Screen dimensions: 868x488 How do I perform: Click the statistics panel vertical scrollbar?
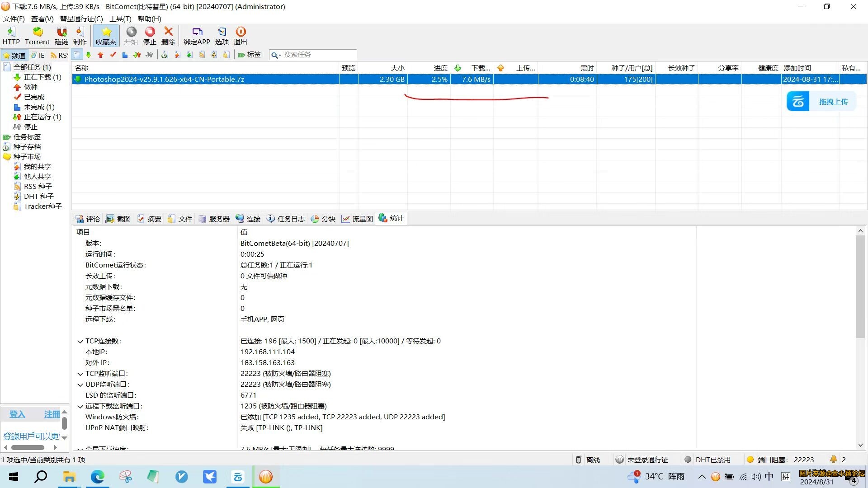[x=860, y=286]
